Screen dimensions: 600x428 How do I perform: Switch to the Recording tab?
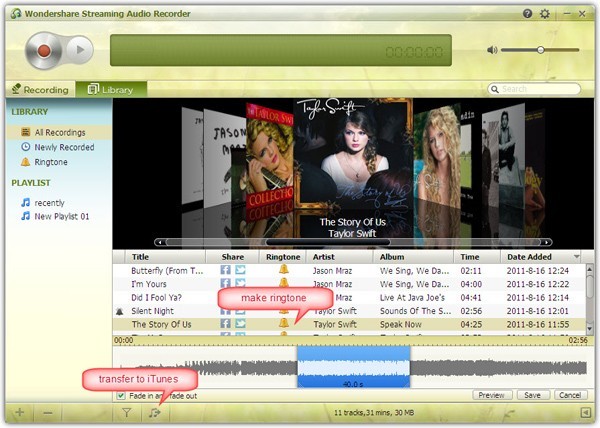coord(40,90)
